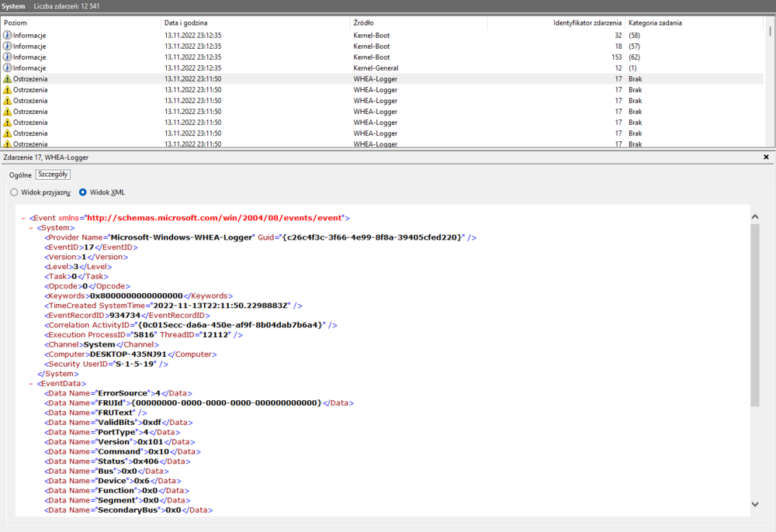Click the Opcode 0 XML line
Image resolution: width=776 pixels, height=532 pixels.
tap(87, 286)
